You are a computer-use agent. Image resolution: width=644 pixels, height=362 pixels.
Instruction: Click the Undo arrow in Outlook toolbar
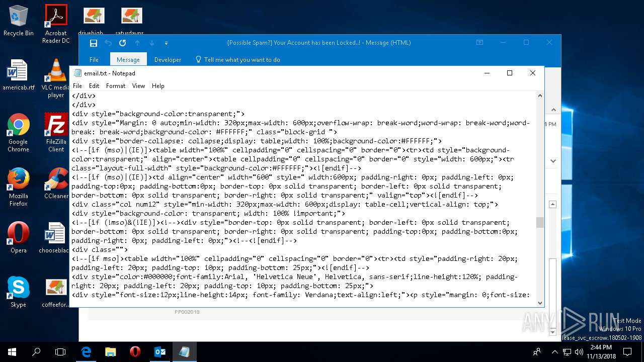point(108,43)
